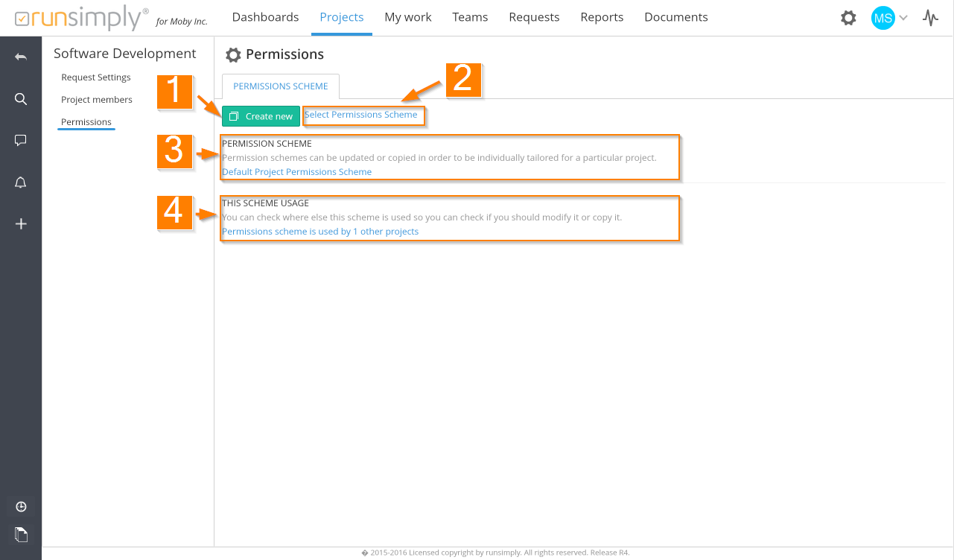Open settings gear in top bar
This screenshot has width=954, height=560.
pos(848,18)
